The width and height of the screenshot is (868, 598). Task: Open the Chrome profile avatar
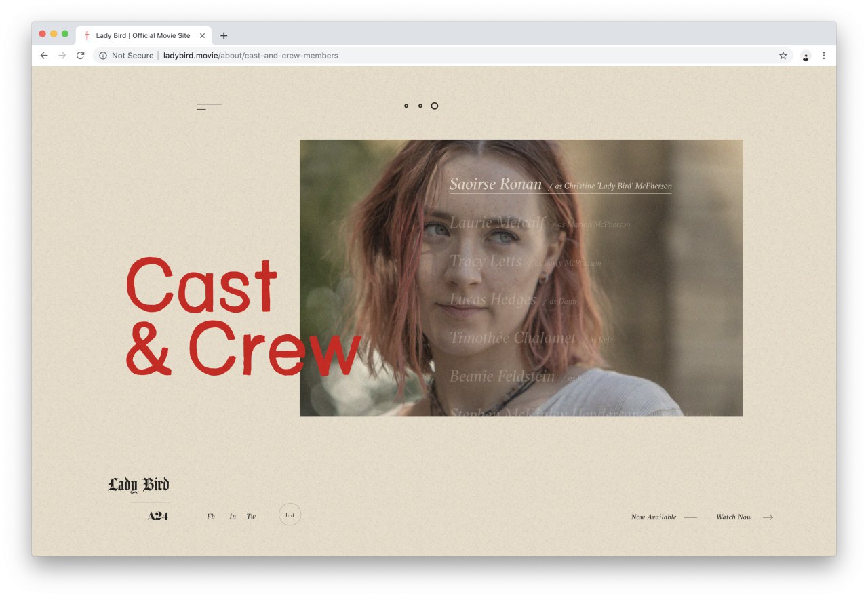coord(806,56)
